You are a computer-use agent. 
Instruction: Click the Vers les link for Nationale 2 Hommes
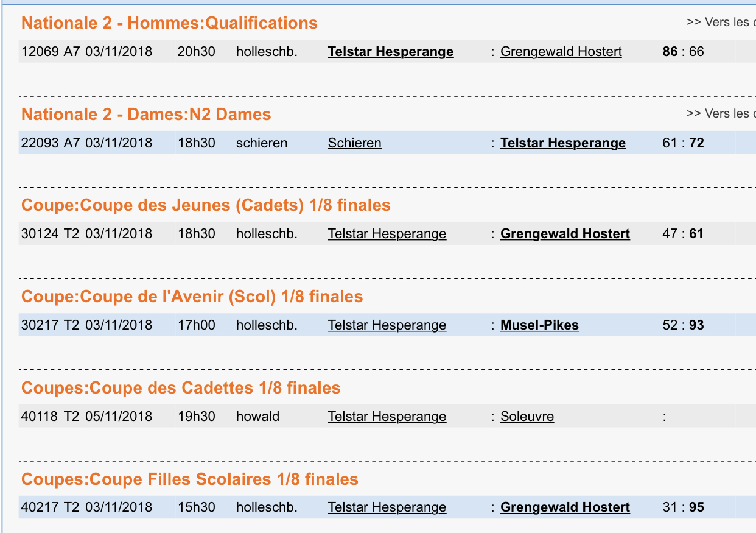[x=719, y=22]
